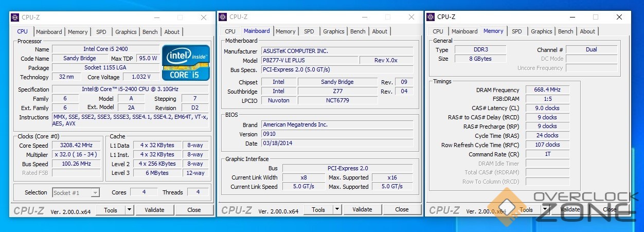This screenshot has height=232, width=644.
Task: Open About tab in first CPU-Z window
Action: [x=172, y=32]
